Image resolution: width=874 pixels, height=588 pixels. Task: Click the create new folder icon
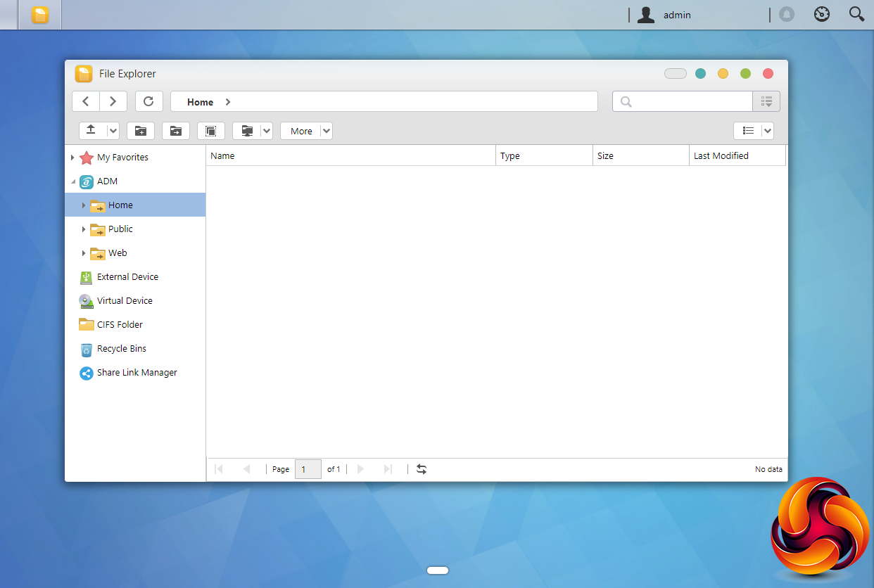coord(141,131)
